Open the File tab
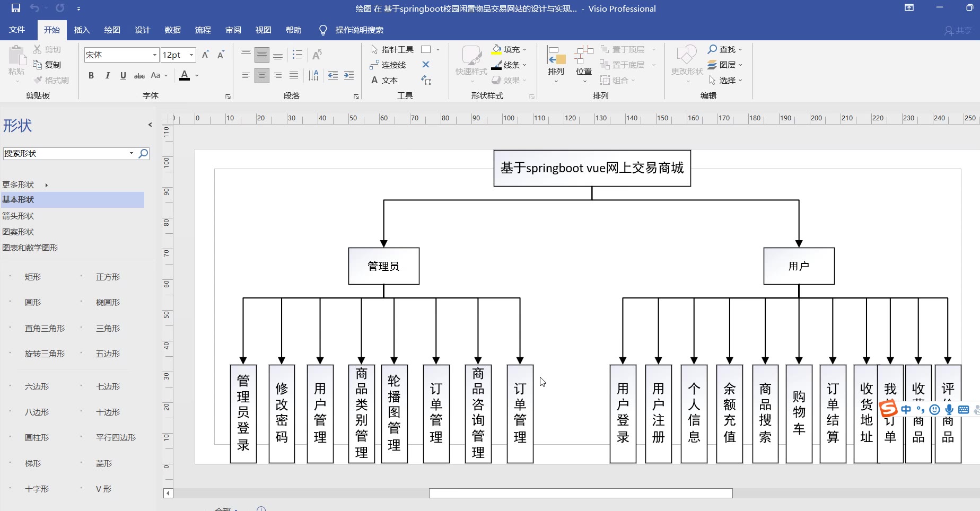Image resolution: width=980 pixels, height=511 pixels. click(17, 30)
